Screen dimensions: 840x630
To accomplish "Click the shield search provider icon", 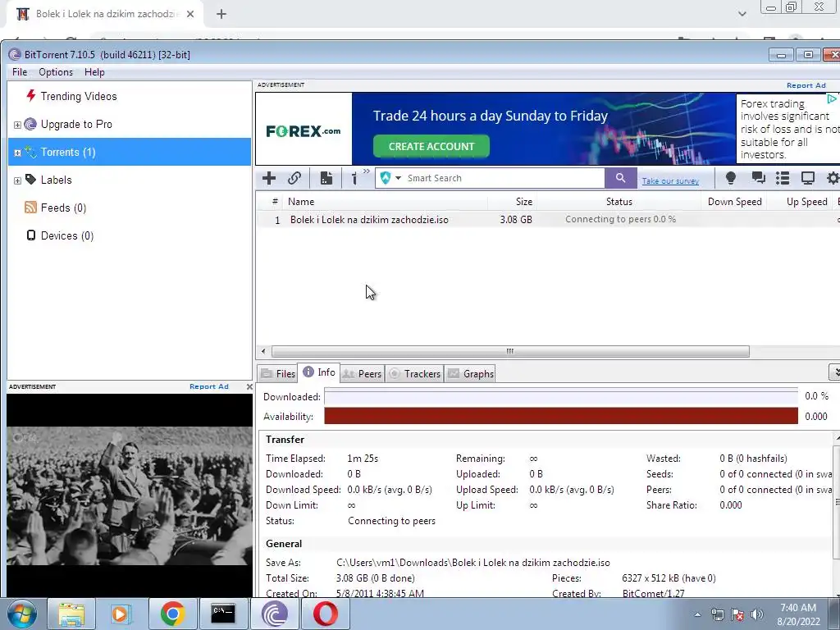I will coord(386,178).
